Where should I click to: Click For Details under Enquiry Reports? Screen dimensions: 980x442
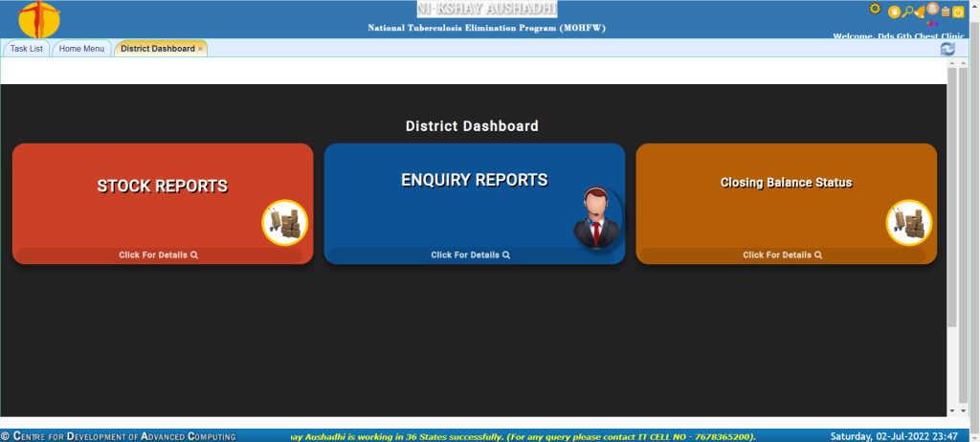(x=471, y=255)
